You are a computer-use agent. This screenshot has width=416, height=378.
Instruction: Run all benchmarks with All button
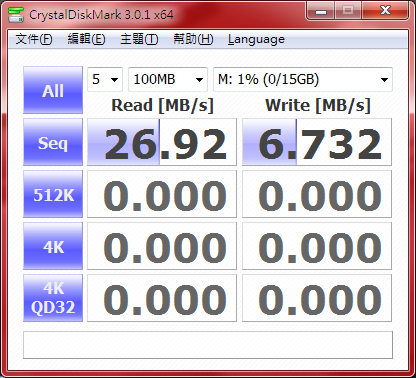[53, 90]
